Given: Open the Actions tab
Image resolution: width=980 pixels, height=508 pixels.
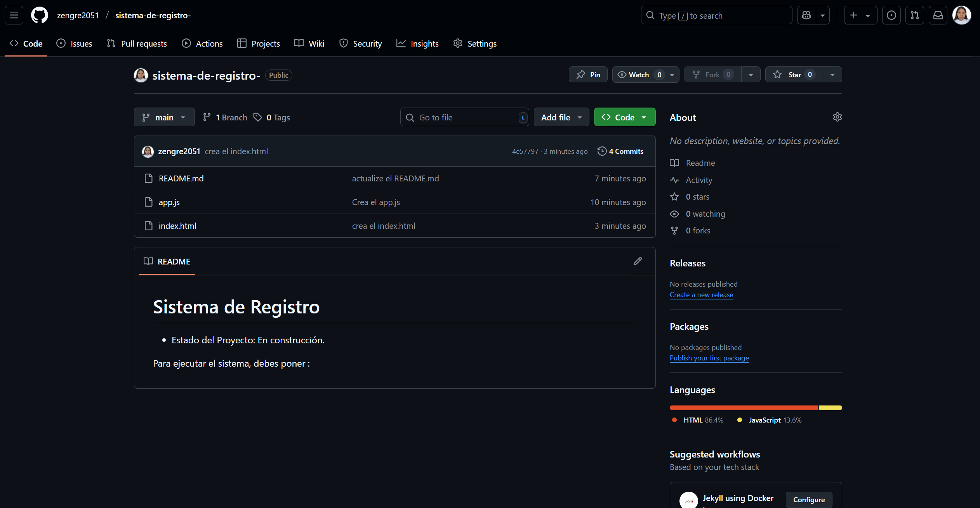Looking at the screenshot, I should (x=202, y=43).
